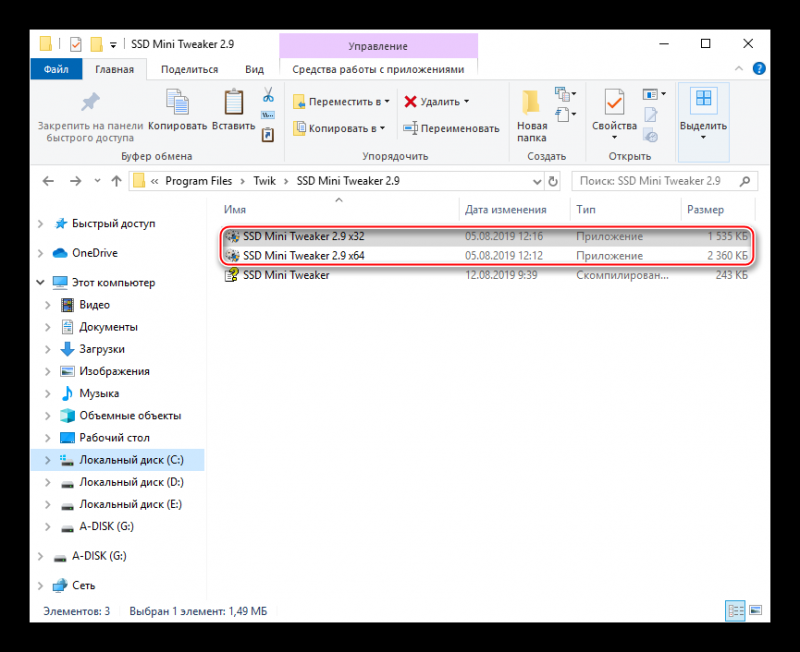
Task: Switch to the Главная tab
Action: tap(114, 69)
